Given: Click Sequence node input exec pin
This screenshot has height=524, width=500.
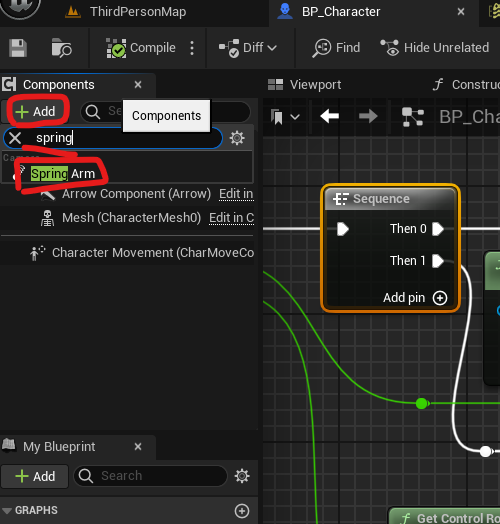Looking at the screenshot, I should [343, 229].
